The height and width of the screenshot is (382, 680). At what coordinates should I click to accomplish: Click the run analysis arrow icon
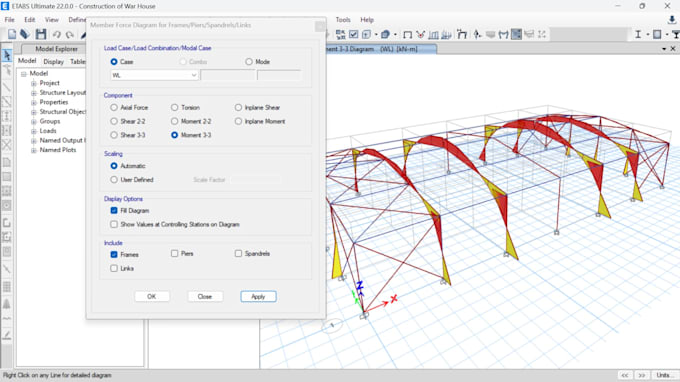click(477, 34)
